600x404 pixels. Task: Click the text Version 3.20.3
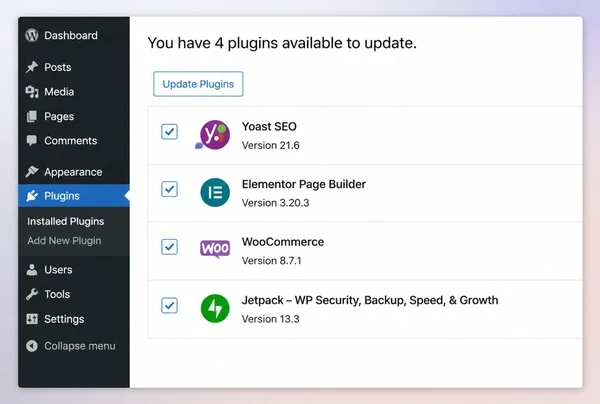point(276,203)
